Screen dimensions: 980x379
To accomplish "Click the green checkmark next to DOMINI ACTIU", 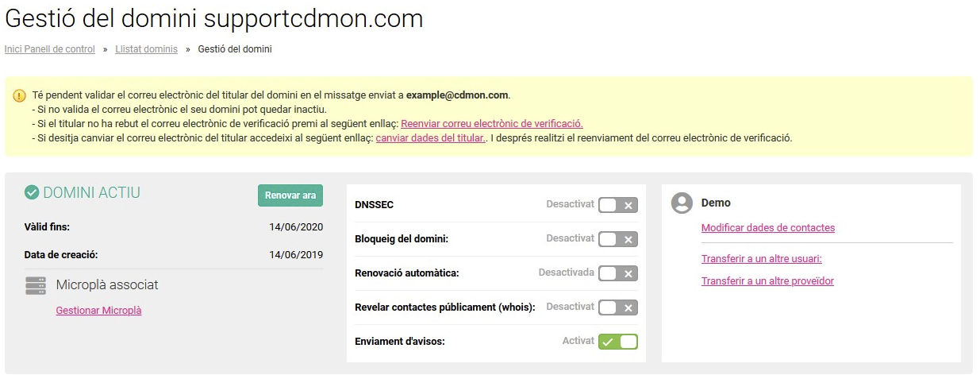I will [x=32, y=192].
